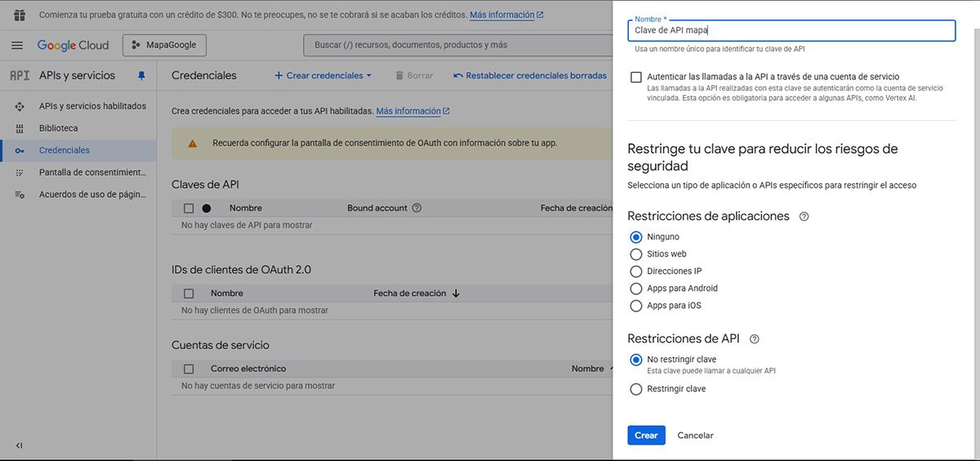Screen dimensions: 980x461
Task: Click the Nombre header in Cuentas de servicio
Action: tap(588, 369)
